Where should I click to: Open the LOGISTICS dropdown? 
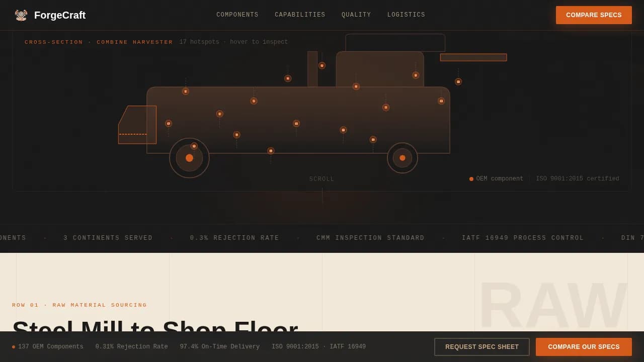[x=406, y=15]
